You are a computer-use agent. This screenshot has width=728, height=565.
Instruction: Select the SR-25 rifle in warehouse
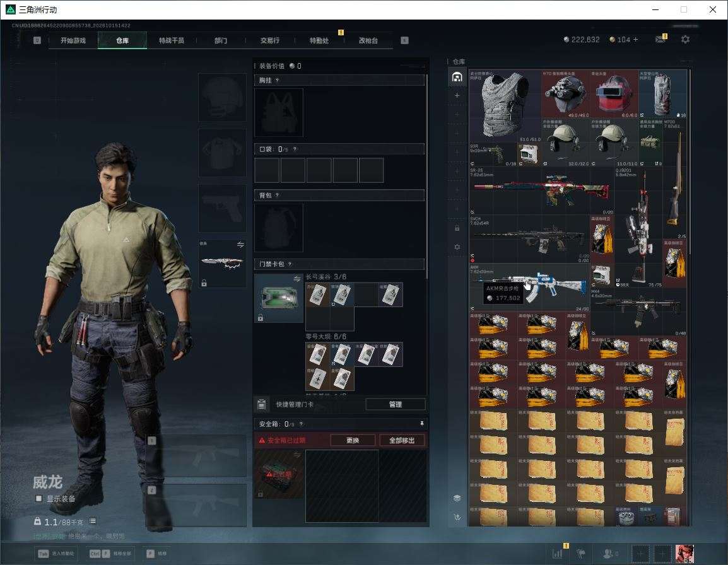(541, 190)
